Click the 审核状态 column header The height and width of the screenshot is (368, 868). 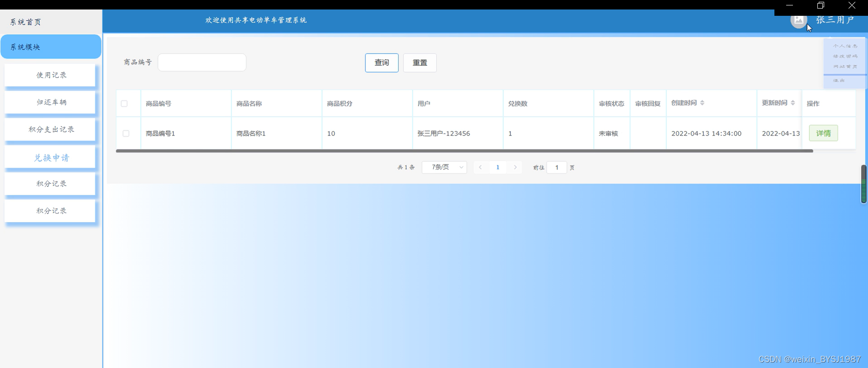tap(612, 103)
